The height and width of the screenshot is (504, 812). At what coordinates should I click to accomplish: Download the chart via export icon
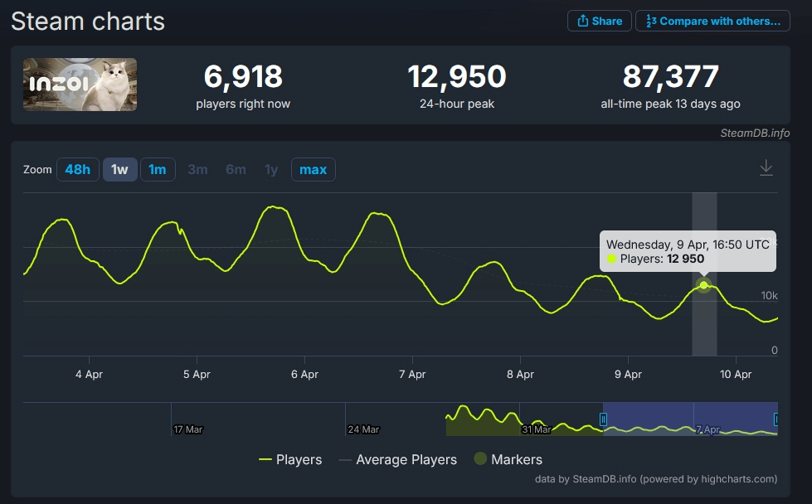tap(766, 168)
